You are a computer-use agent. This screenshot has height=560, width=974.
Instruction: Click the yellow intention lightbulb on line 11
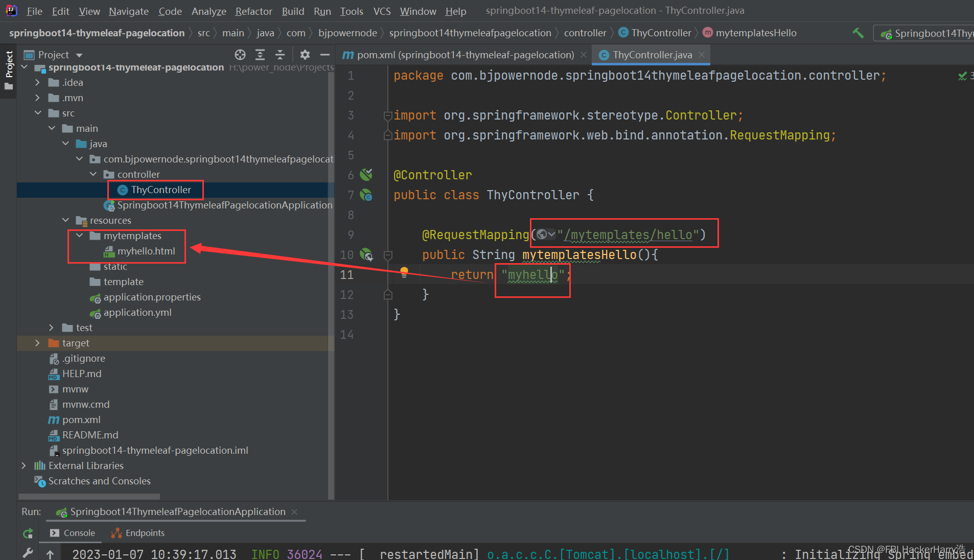point(404,272)
